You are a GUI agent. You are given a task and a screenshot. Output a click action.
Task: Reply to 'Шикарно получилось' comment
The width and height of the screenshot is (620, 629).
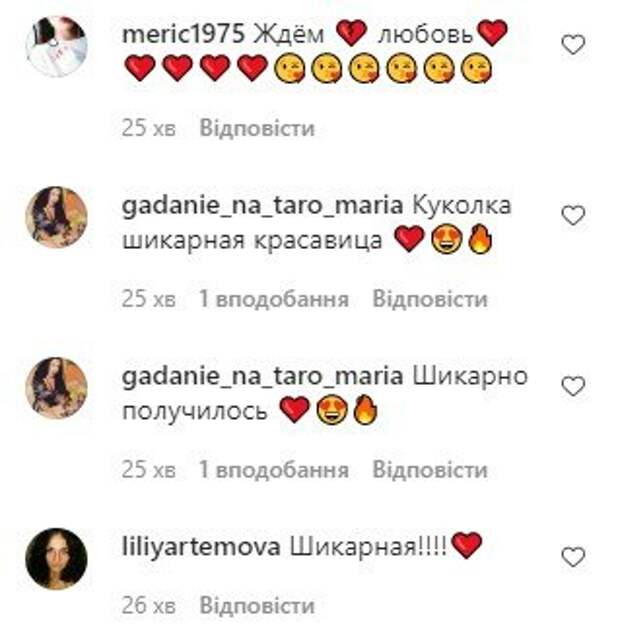point(430,470)
